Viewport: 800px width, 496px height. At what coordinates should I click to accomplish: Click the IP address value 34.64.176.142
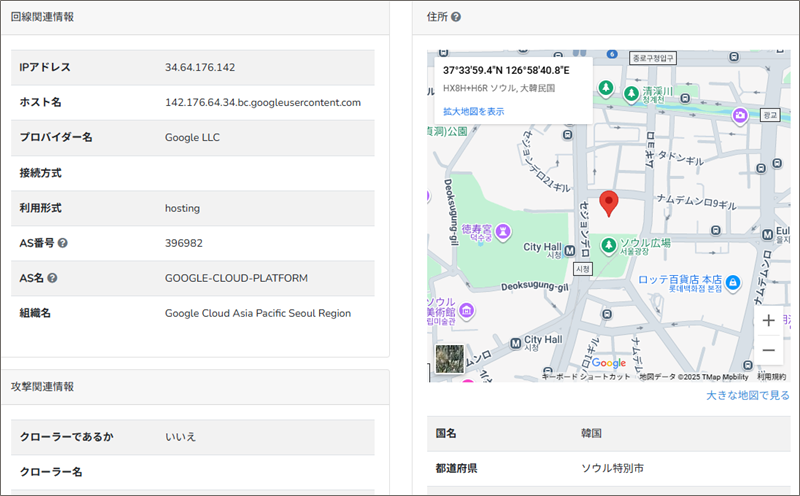coord(200,67)
